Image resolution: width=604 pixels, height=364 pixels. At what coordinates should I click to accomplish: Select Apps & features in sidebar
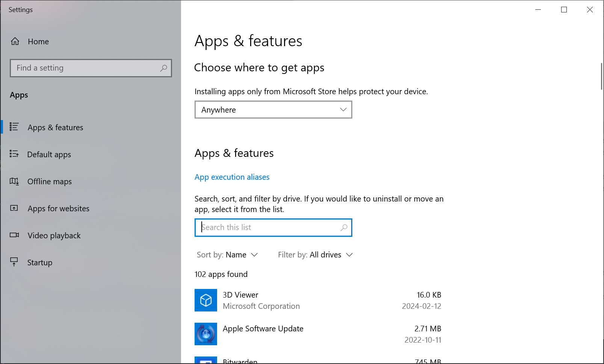click(91, 127)
